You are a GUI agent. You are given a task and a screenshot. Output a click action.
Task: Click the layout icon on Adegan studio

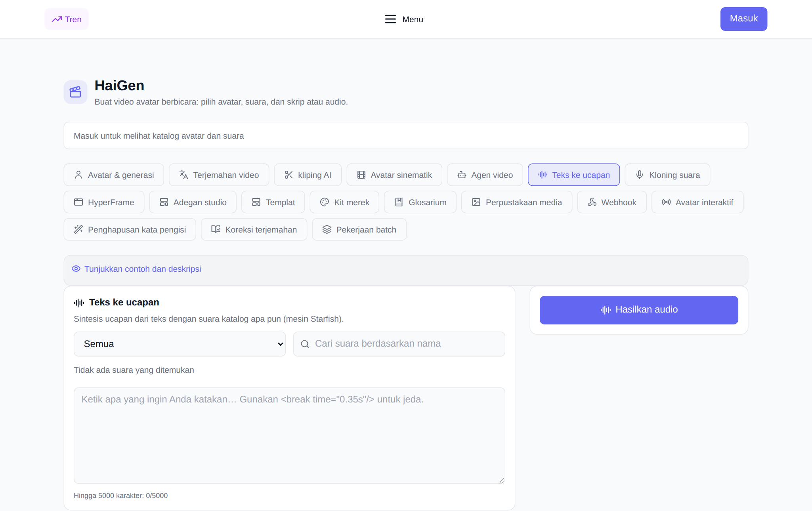tap(164, 202)
